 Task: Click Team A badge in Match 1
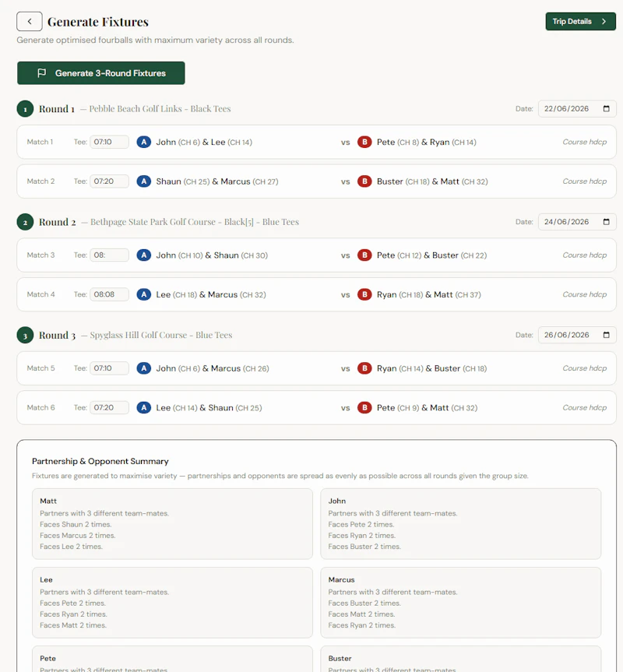(x=144, y=142)
